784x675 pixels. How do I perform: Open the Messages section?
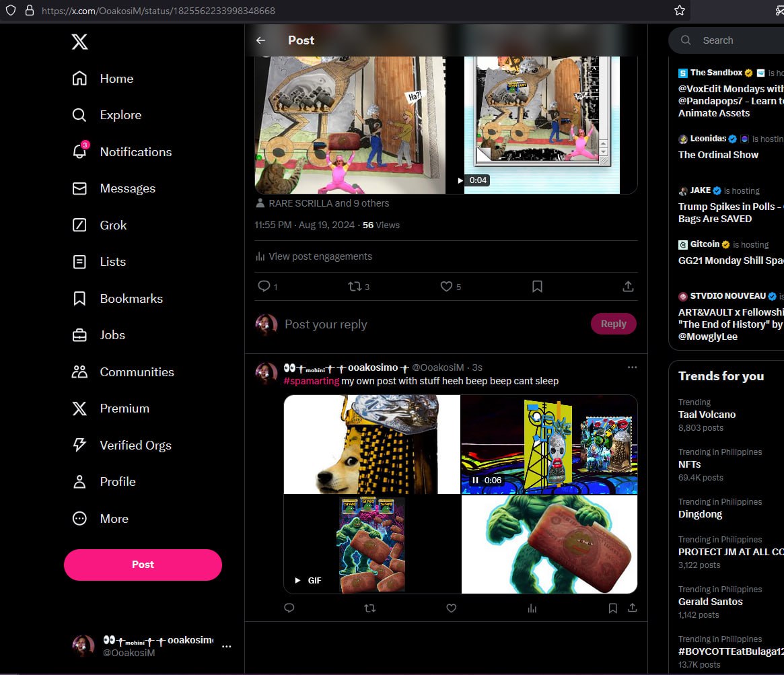point(114,188)
